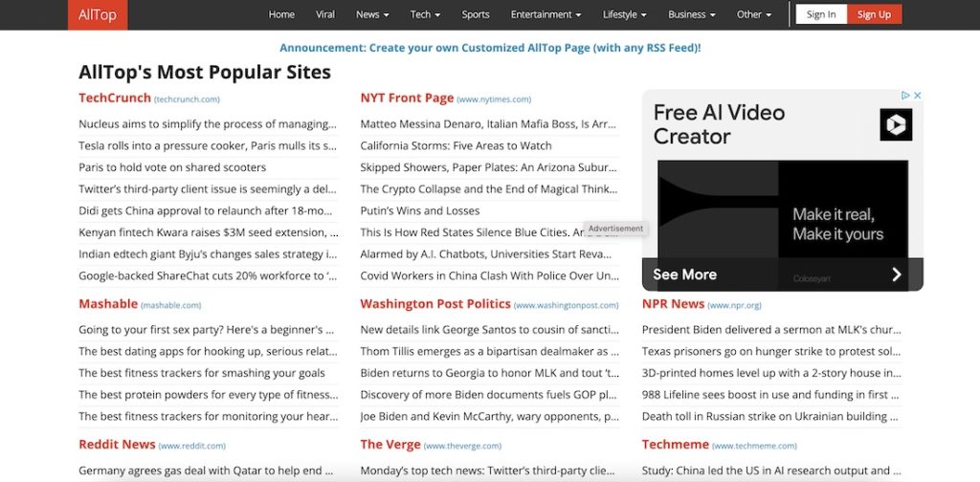Go to the Sports section

click(x=476, y=14)
